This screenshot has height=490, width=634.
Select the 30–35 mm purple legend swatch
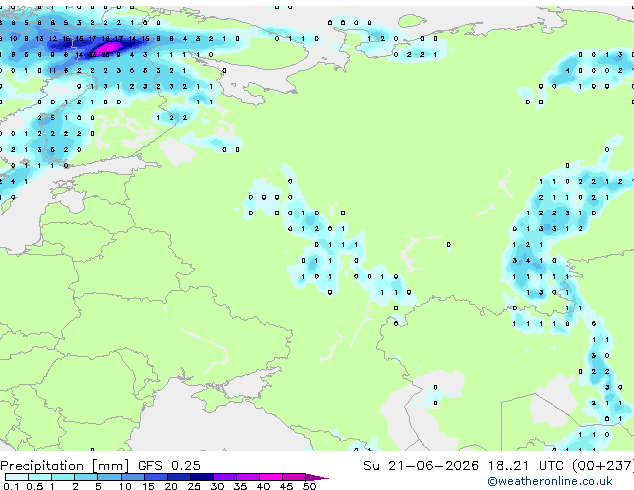(x=225, y=477)
